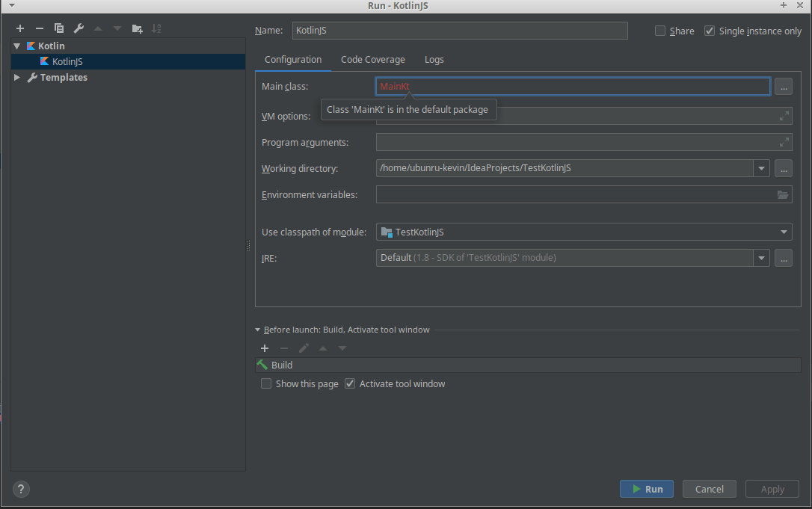Open help with question mark button
The height and width of the screenshot is (509, 812).
(x=21, y=489)
